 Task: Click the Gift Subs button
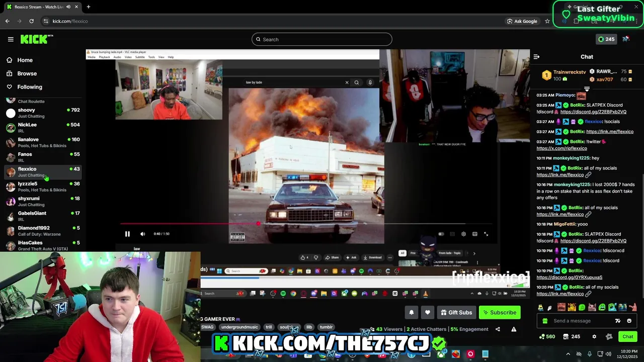456,312
